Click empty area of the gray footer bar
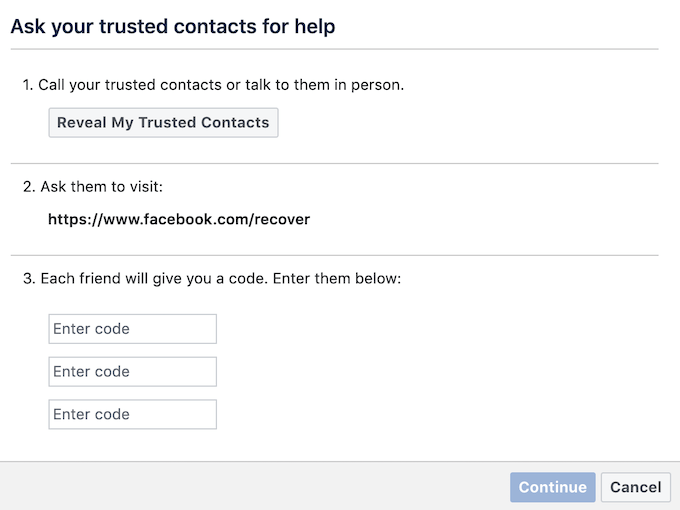The image size is (680, 510). [x=250, y=487]
